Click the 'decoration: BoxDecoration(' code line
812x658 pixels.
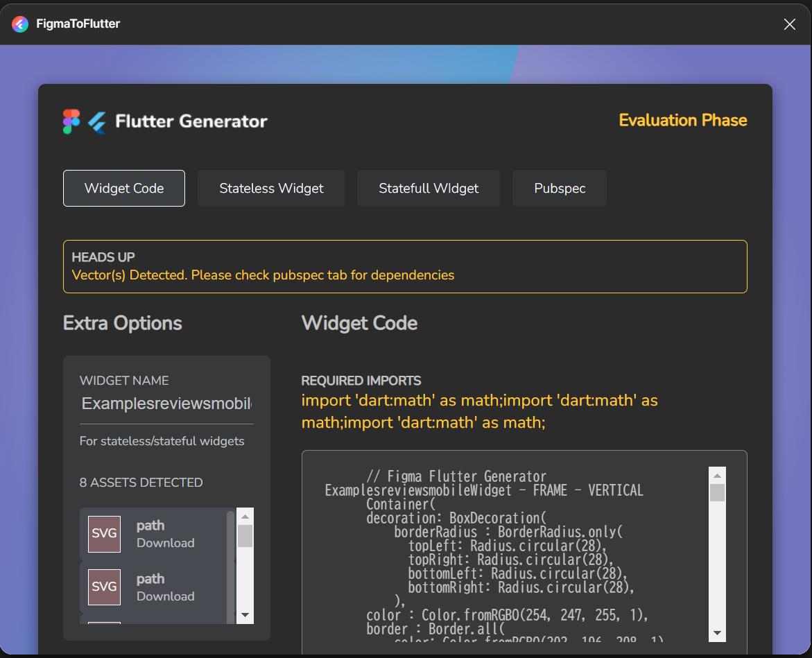456,518
